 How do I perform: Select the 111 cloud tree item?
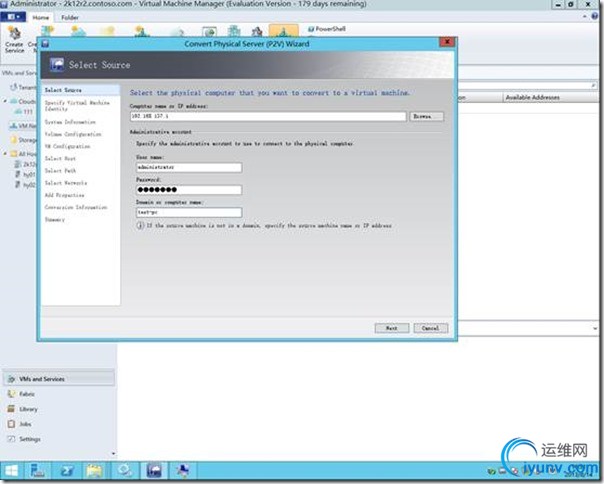(x=24, y=112)
